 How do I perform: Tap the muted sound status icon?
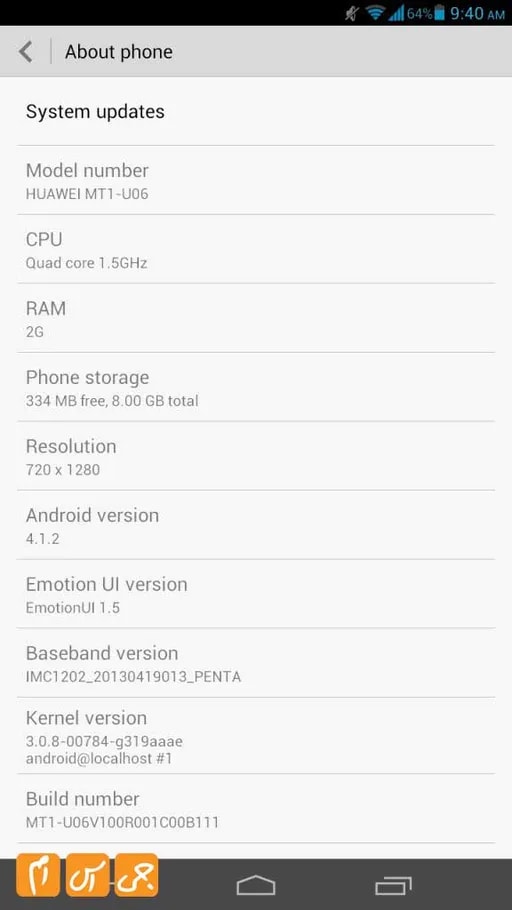(352, 13)
